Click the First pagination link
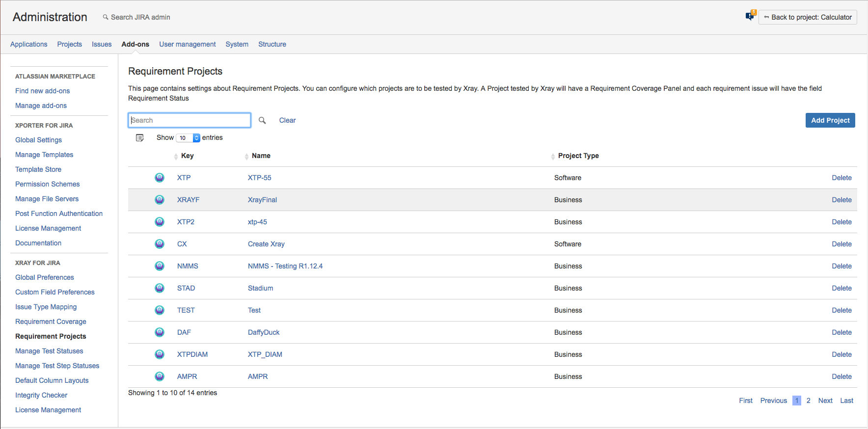 click(746, 401)
